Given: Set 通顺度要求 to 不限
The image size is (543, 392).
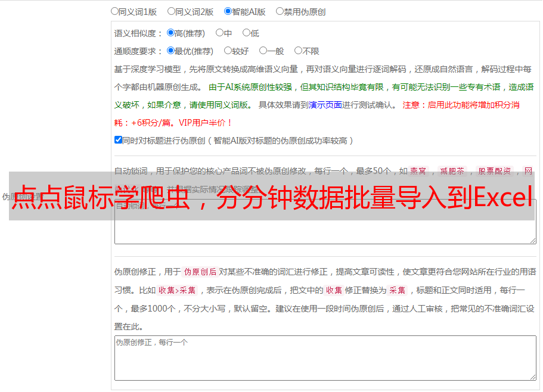Looking at the screenshot, I should pos(298,51).
